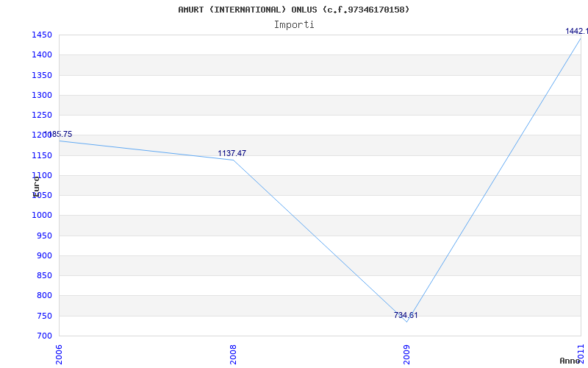Click the chart title AMURT (INTERNATIONAL) ONLUS
The image size is (588, 368).
[293, 10]
